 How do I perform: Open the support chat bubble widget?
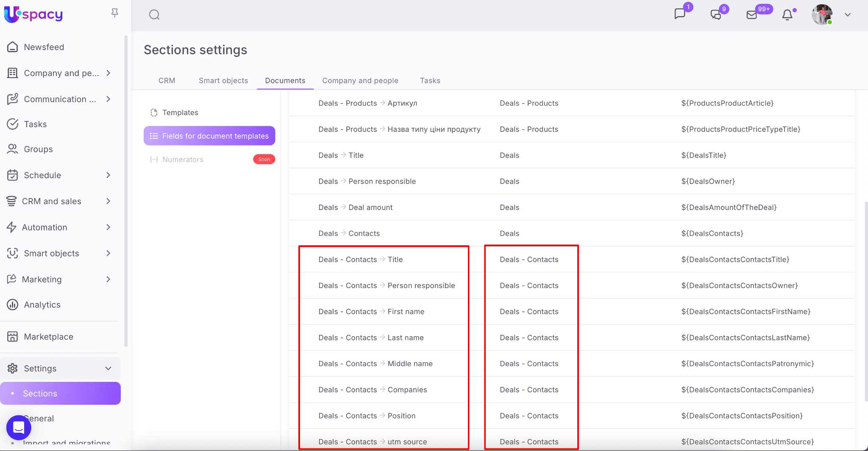[19, 427]
